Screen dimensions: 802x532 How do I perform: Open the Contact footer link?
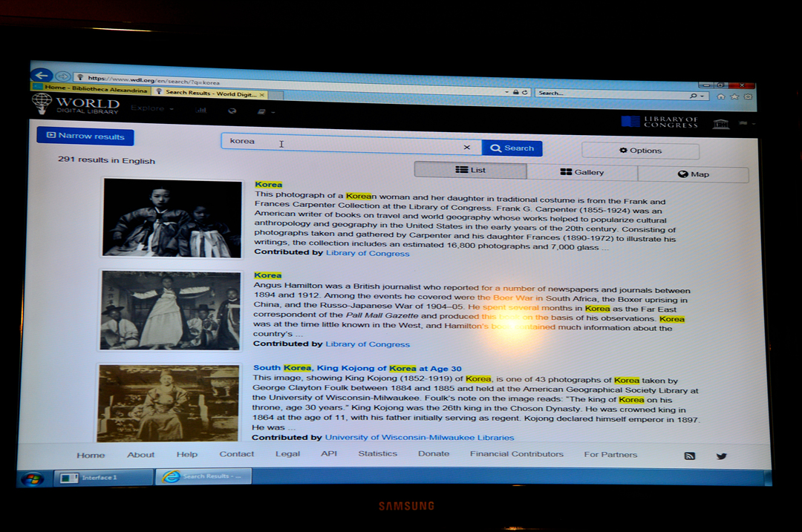(236, 454)
